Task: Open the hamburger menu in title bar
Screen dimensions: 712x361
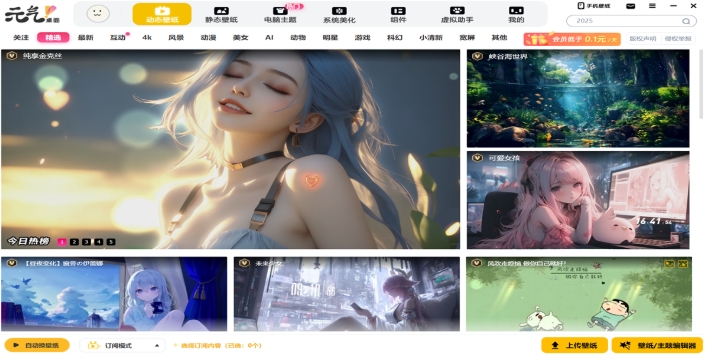Action: 652,6
